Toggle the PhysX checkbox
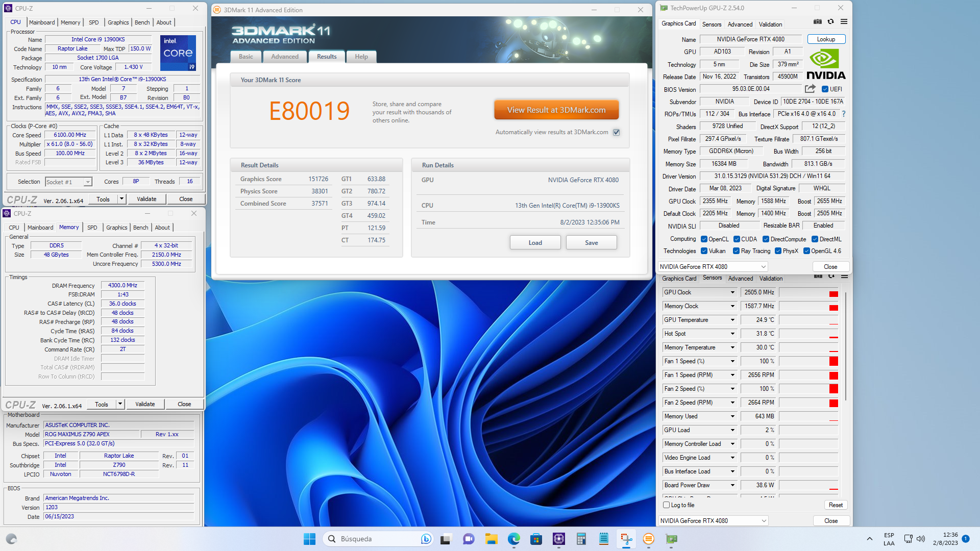Screen dimensions: 980x551 (x=778, y=251)
